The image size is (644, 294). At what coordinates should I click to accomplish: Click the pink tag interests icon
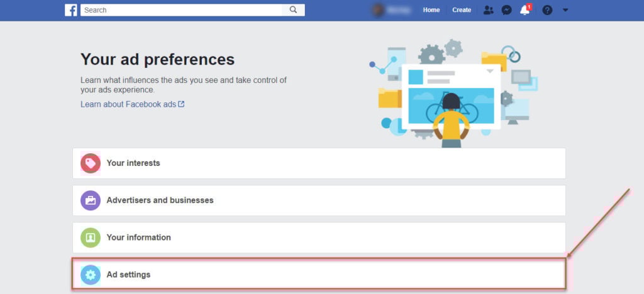(x=91, y=163)
